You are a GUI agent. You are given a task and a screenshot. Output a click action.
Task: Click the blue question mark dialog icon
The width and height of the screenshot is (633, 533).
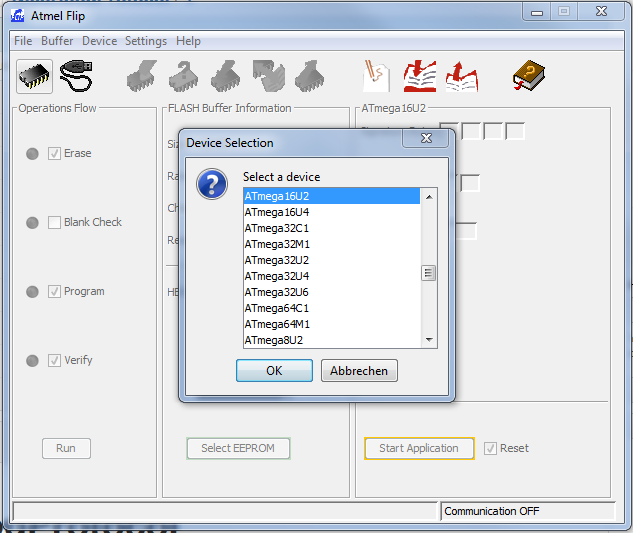coord(212,184)
